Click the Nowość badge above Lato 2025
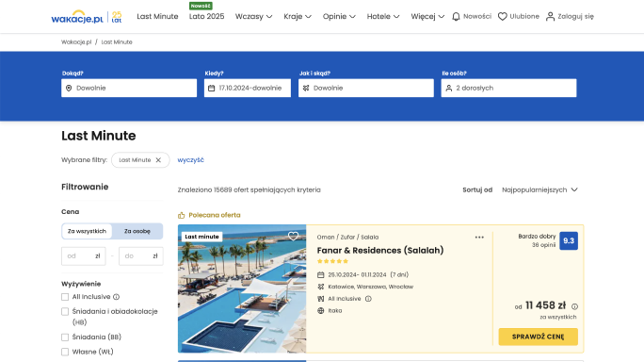The image size is (644, 362). coord(201,6)
